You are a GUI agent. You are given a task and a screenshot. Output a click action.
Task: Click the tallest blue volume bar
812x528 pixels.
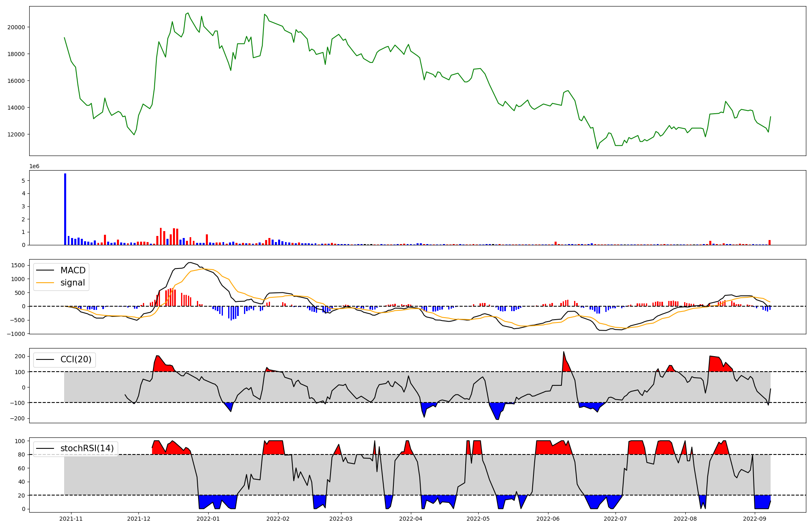65,209
